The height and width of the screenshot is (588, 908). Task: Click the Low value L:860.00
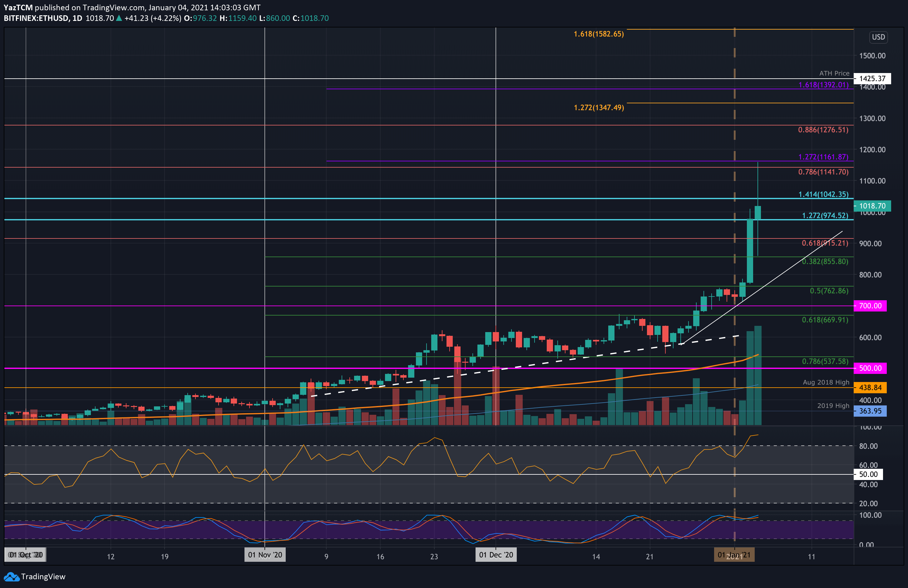[274, 18]
